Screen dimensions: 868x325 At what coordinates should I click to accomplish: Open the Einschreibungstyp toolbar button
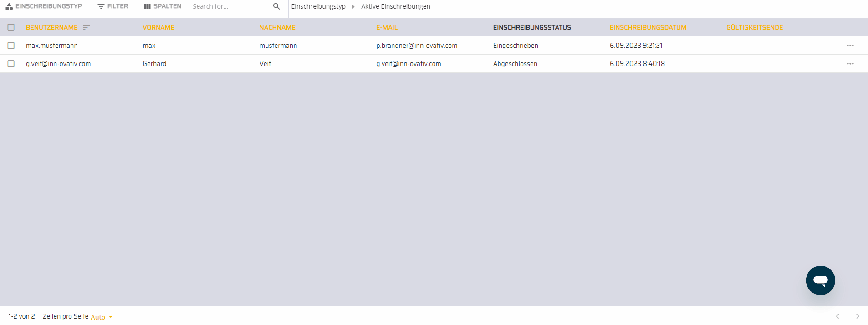(44, 6)
